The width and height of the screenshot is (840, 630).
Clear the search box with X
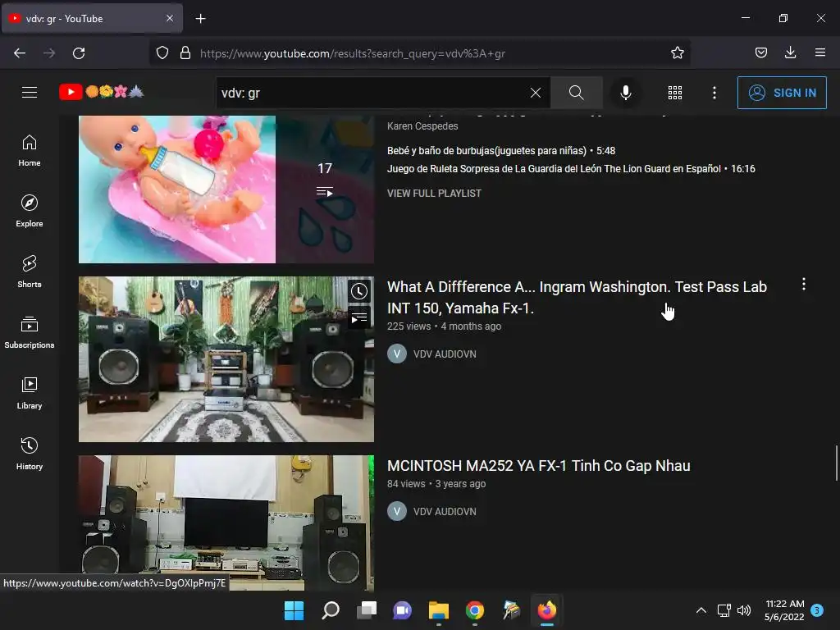pos(535,93)
